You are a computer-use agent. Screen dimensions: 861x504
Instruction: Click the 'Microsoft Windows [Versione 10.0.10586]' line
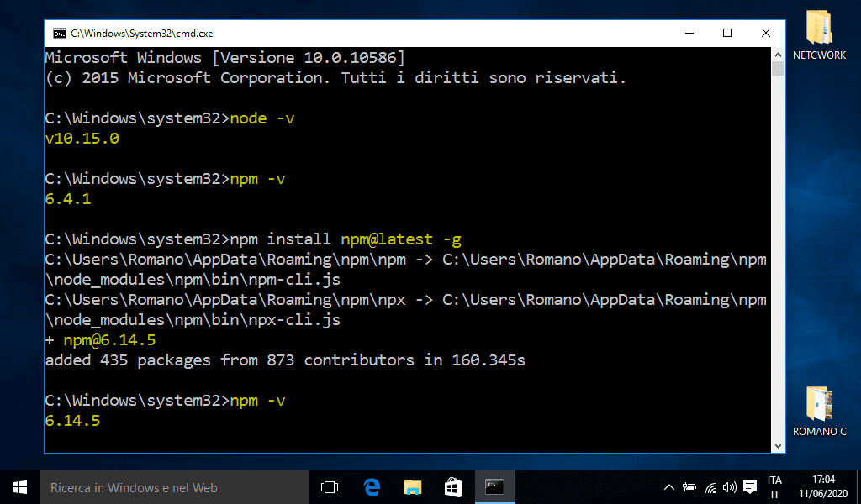(x=225, y=58)
